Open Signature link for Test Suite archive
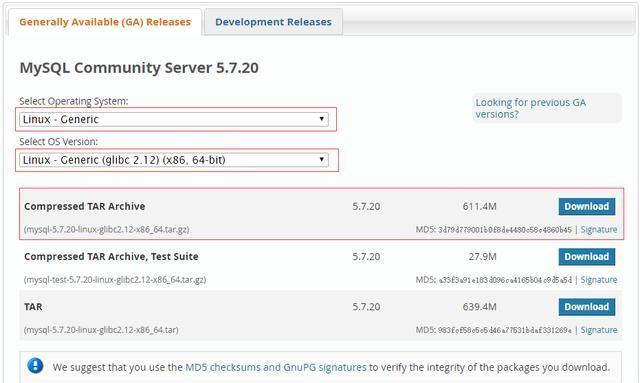Screen dimensions: 640x383 click(x=599, y=280)
